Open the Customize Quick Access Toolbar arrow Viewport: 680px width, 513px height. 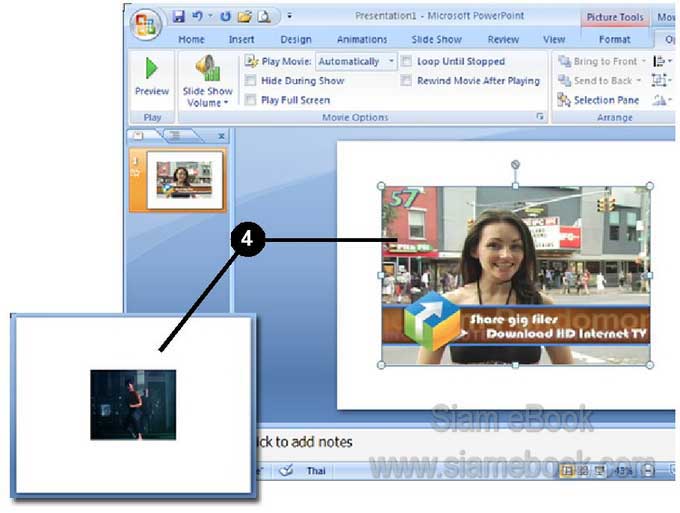[x=289, y=16]
